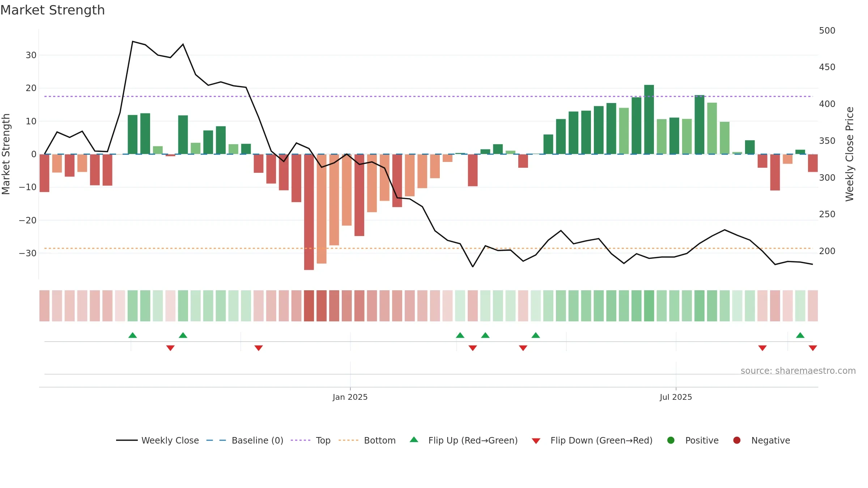Toggle the Bottom legend entry
The height and width of the screenshot is (488, 868).
click(x=367, y=440)
